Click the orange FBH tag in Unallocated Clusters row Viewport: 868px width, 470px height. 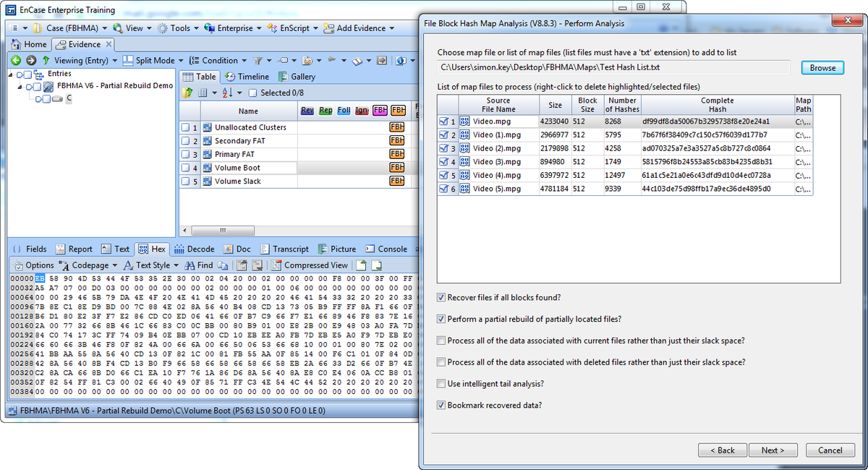coord(397,127)
